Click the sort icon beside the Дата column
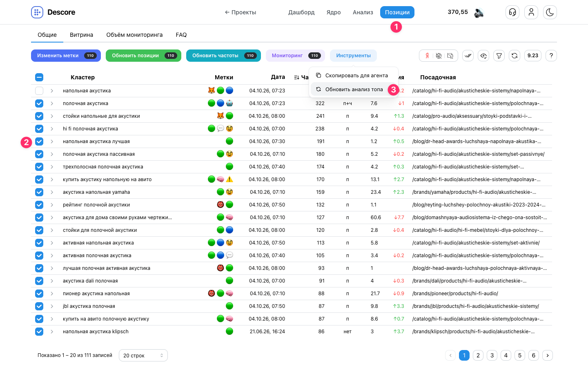This screenshot has width=588, height=368. coord(296,77)
